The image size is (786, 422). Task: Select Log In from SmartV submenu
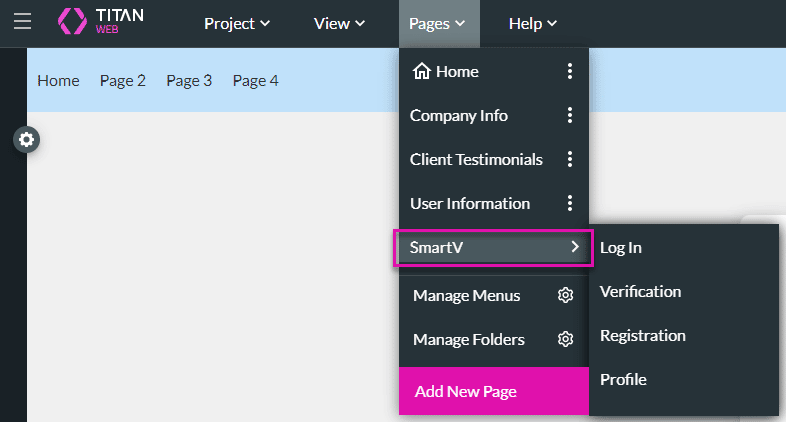(x=621, y=247)
